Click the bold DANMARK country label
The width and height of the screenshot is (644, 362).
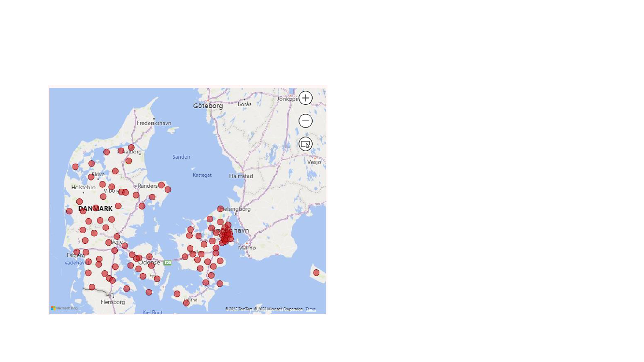click(x=96, y=209)
